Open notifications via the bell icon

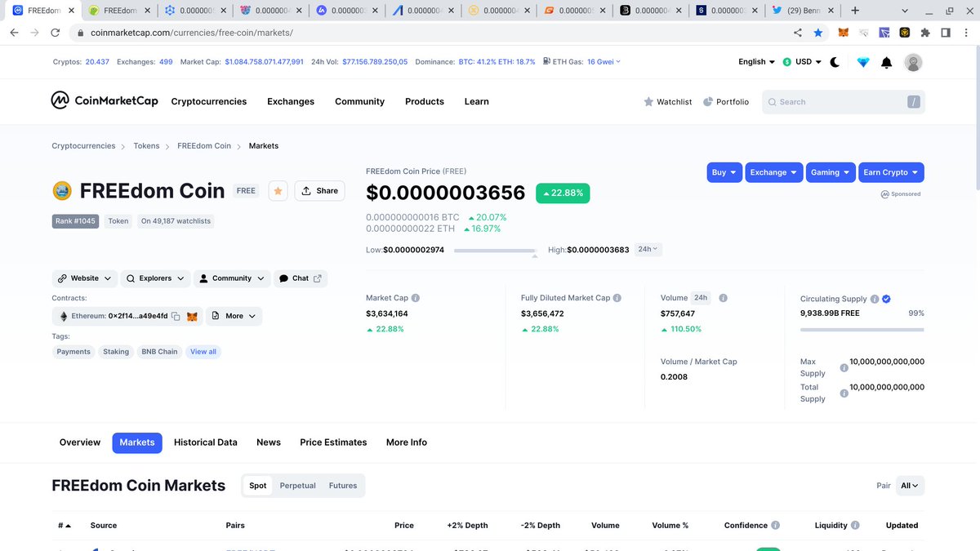(886, 61)
